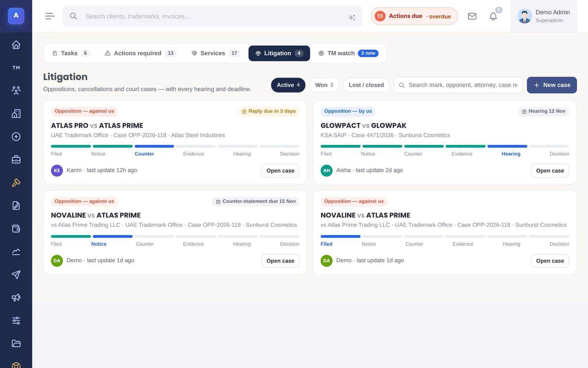588x368 pixels.
Task: Click the Actions due overdue pill
Action: (414, 16)
